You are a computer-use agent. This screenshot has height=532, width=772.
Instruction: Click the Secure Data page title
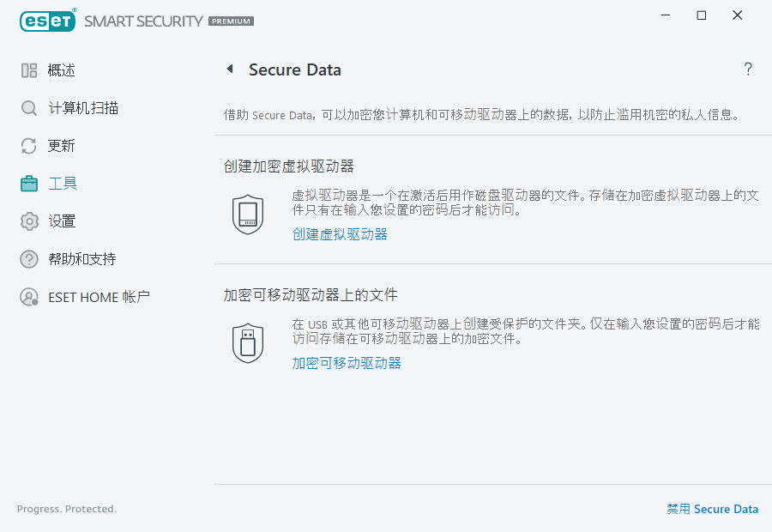click(x=295, y=70)
